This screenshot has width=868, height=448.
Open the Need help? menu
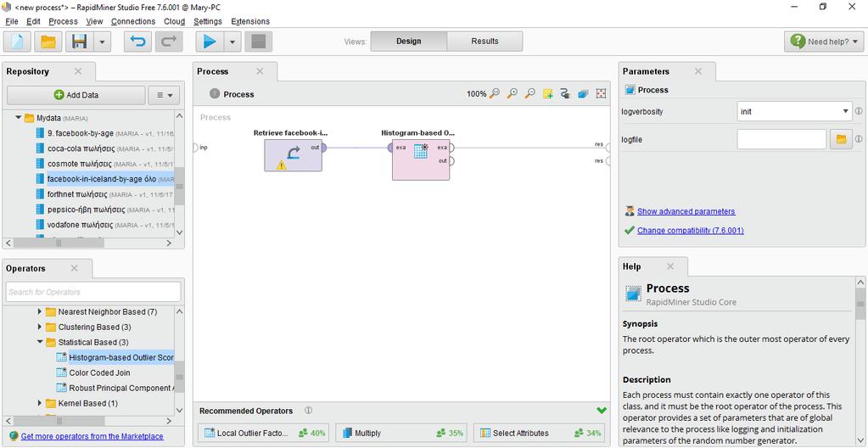pyautogui.click(x=824, y=42)
